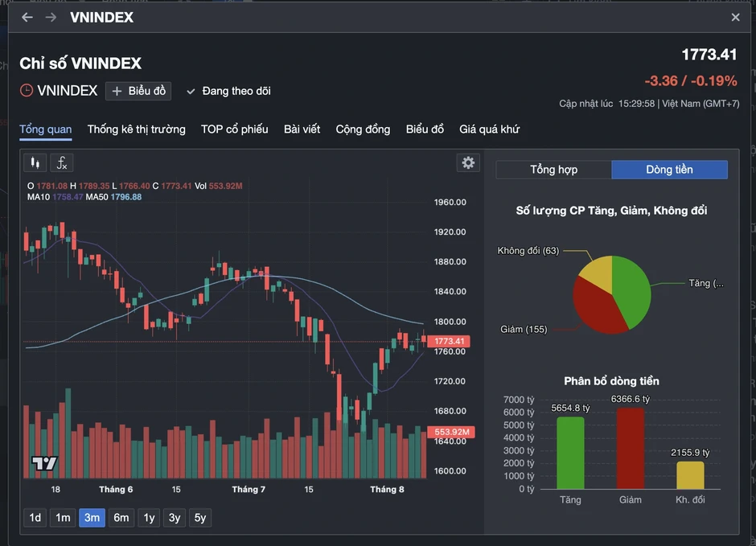Open the Giá quá khứ tab
756x546 pixels.
pyautogui.click(x=489, y=129)
